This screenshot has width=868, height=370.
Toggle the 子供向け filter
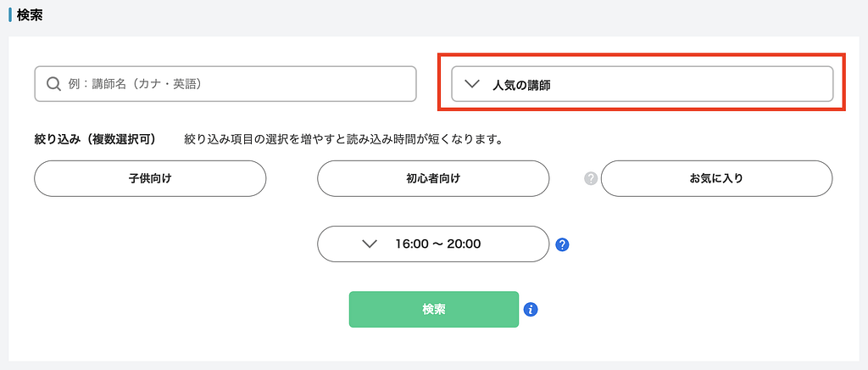tap(150, 178)
